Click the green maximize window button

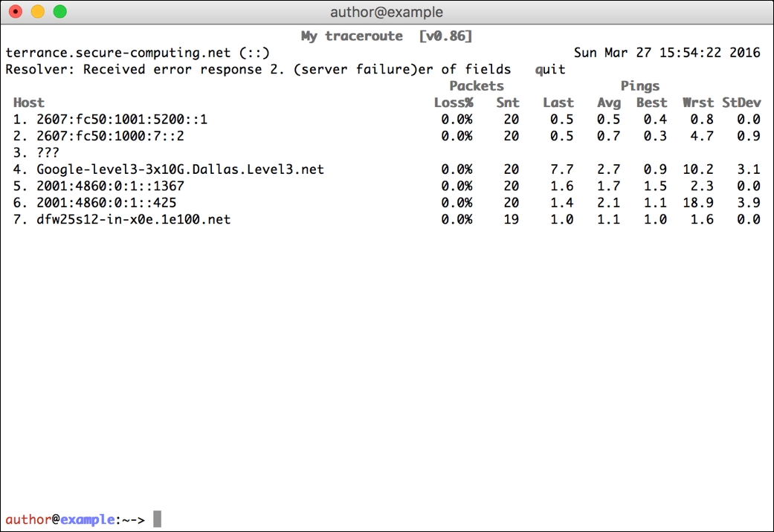coord(60,11)
